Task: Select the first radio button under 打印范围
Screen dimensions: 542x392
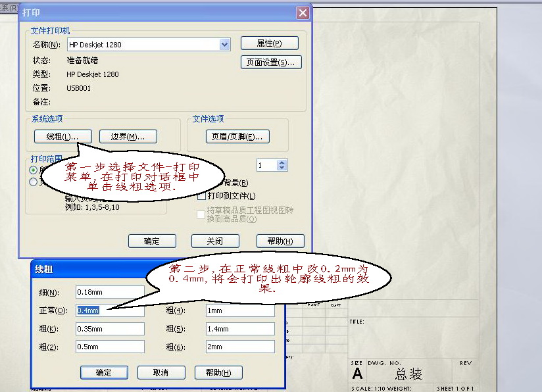Action: coord(33,170)
